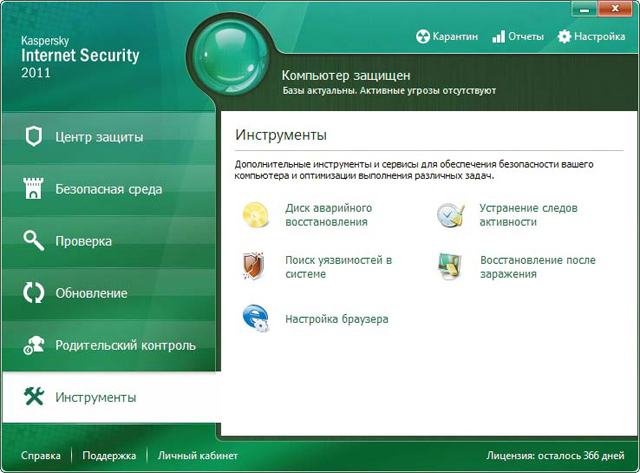Start Устранение следов активности

(528, 215)
